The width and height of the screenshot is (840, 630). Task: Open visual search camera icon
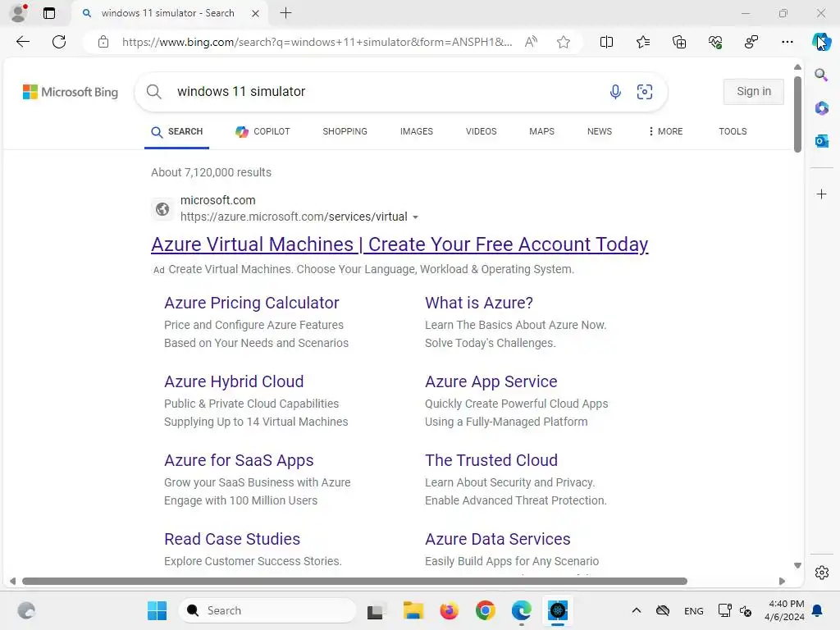(645, 92)
